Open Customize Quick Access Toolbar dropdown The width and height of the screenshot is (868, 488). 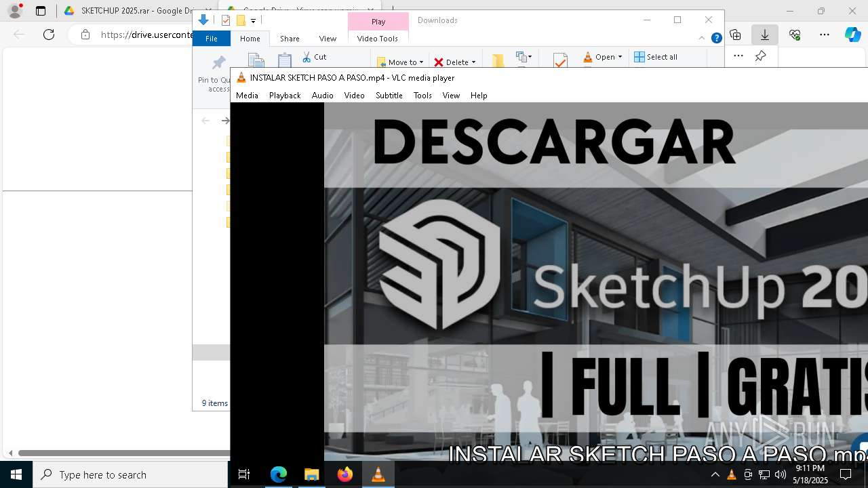(253, 21)
